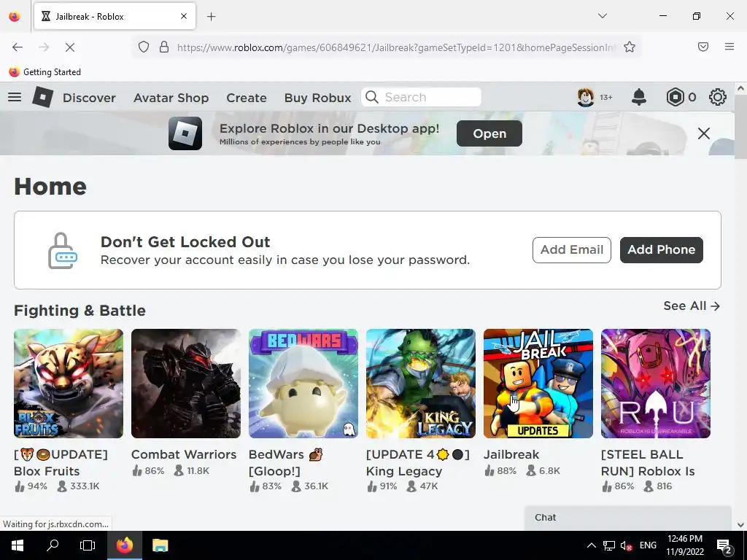Open the Roblox hamburger navigation menu
The height and width of the screenshot is (560, 747).
pyautogui.click(x=15, y=97)
